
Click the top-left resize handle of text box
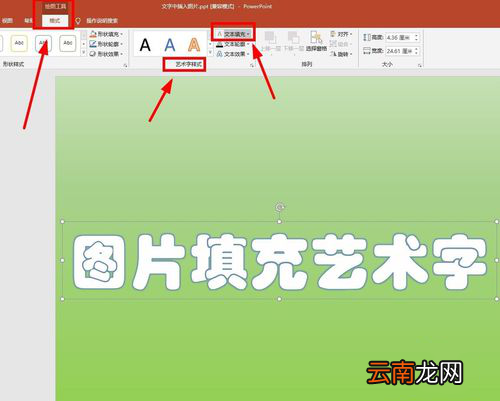(x=62, y=222)
